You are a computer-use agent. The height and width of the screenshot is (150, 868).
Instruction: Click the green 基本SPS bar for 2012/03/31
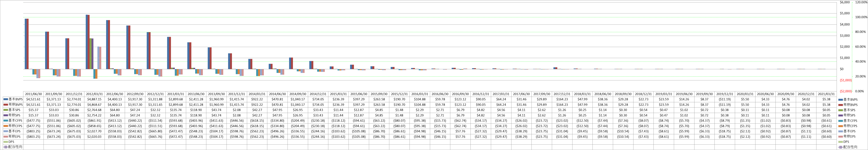coord(90,54)
